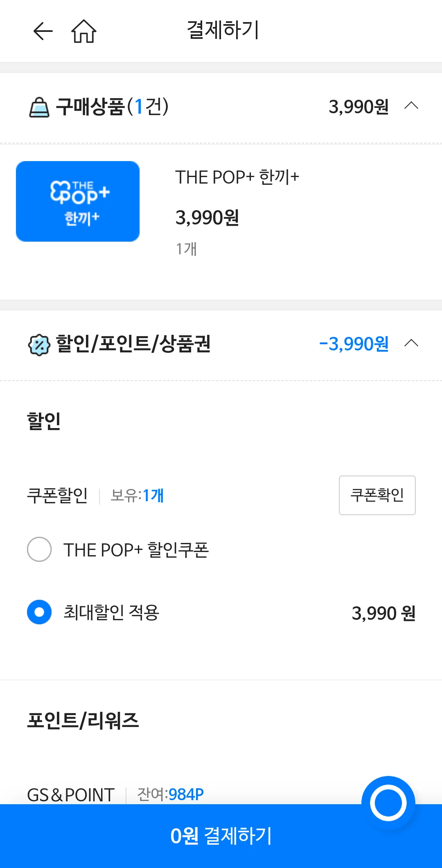
Task: Tap the 포인트/리워즈 section heading
Action: 83,720
